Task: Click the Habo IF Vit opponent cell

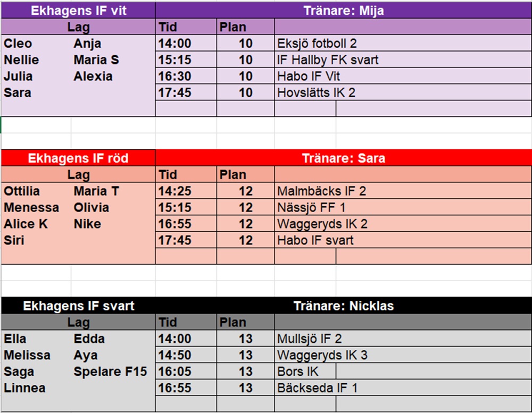Action: point(403,76)
